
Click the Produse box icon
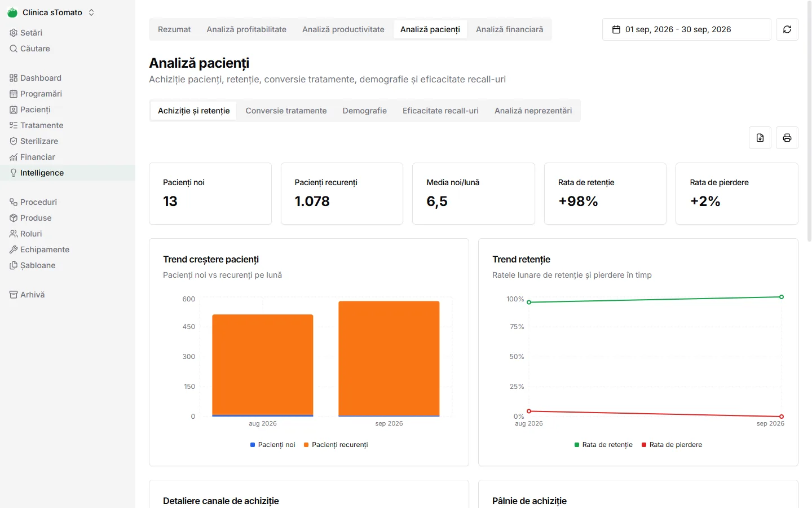coord(14,218)
